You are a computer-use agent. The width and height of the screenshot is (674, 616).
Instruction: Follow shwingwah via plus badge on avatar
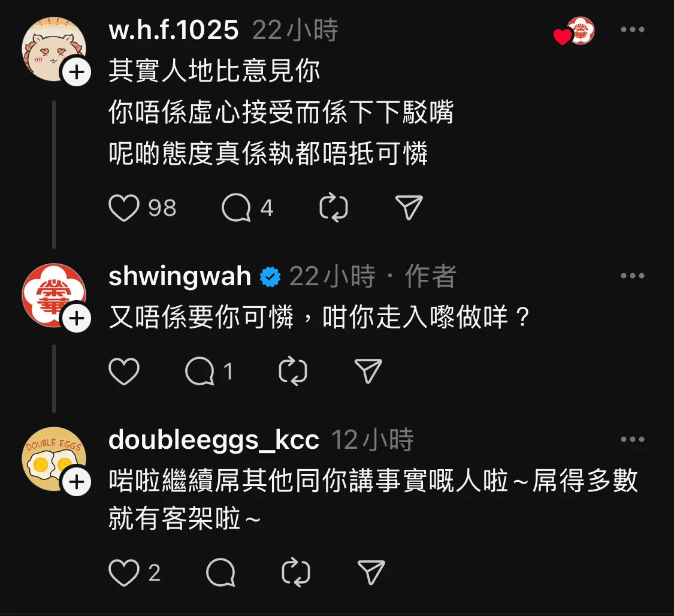pos(77,319)
